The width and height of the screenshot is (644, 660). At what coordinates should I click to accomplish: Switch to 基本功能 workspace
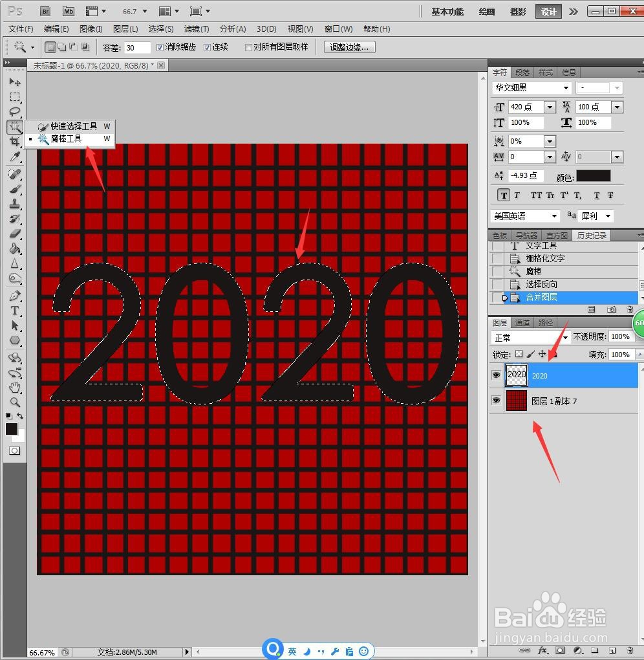447,12
